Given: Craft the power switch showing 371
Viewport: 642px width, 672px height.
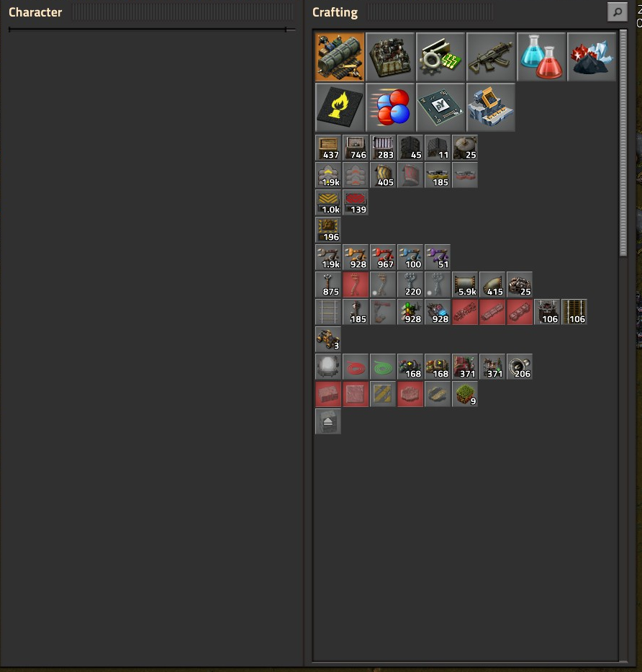Looking at the screenshot, I should [x=492, y=367].
